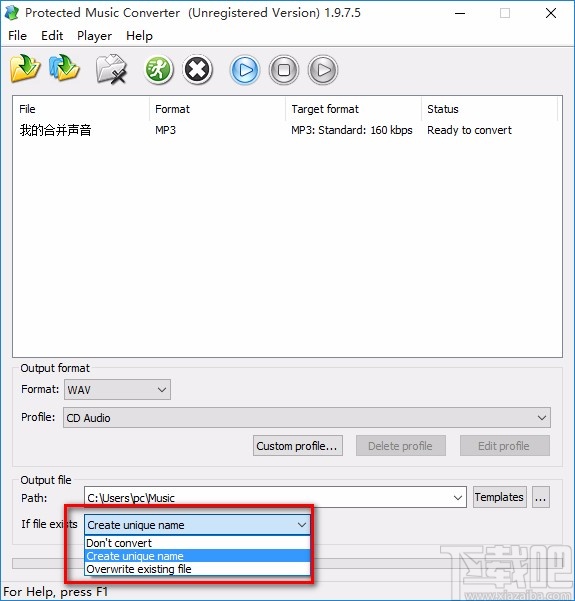Viewport: 575px width, 601px height.
Task: Click the Stop playback button
Action: (284, 70)
